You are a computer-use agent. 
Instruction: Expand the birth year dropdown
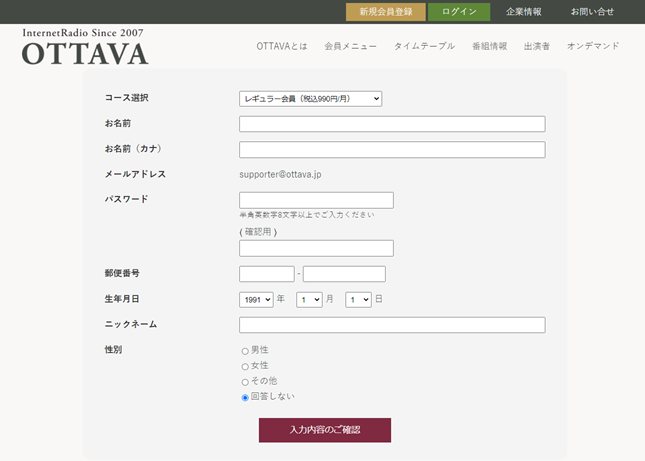pos(256,299)
